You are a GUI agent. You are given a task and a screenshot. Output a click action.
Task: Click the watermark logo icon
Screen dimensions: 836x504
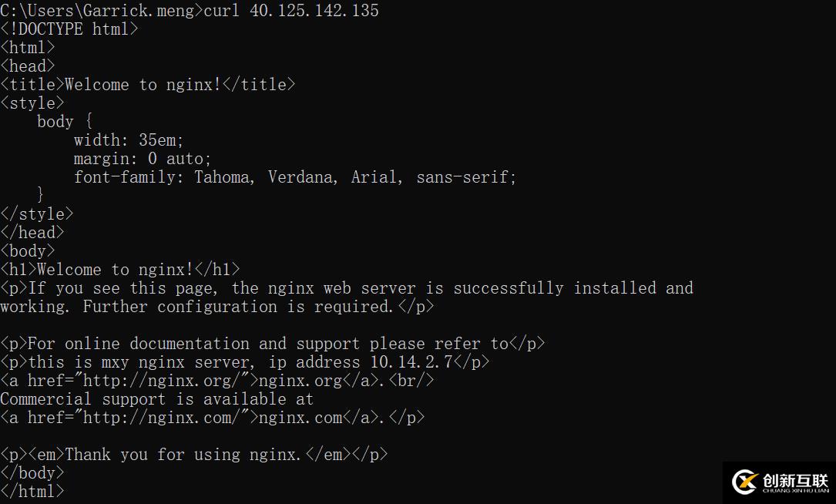tap(745, 482)
